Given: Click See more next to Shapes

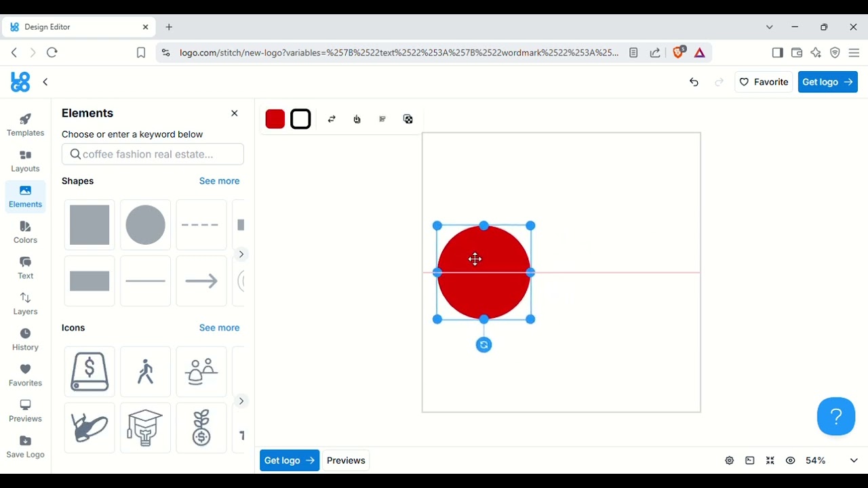Looking at the screenshot, I should [x=219, y=181].
